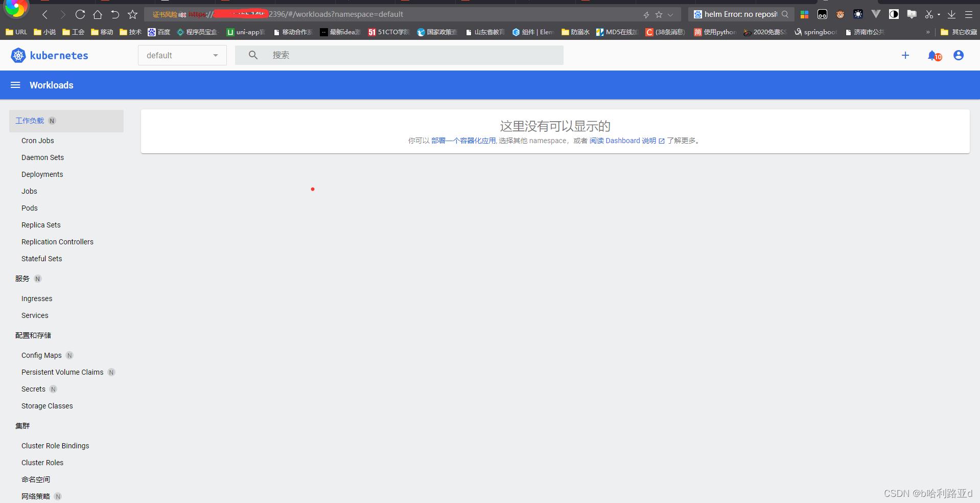
Task: Show more bookmarks with double chevron
Action: [928, 32]
